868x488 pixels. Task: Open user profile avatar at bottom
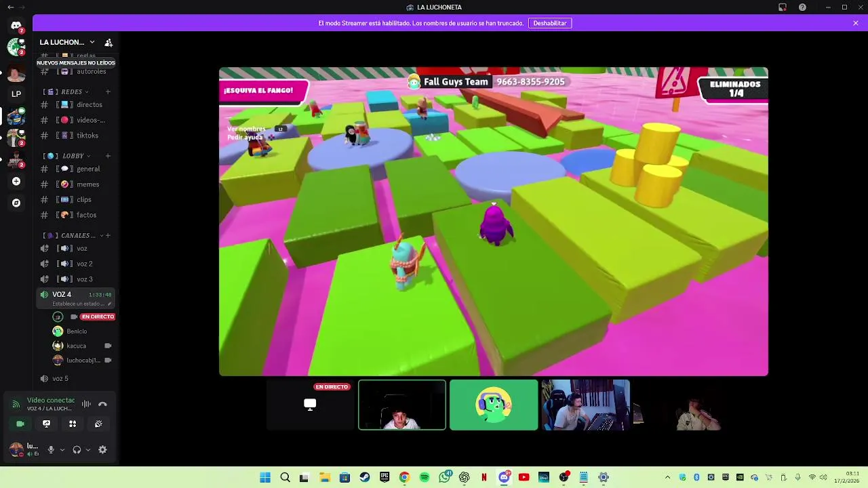(x=16, y=449)
